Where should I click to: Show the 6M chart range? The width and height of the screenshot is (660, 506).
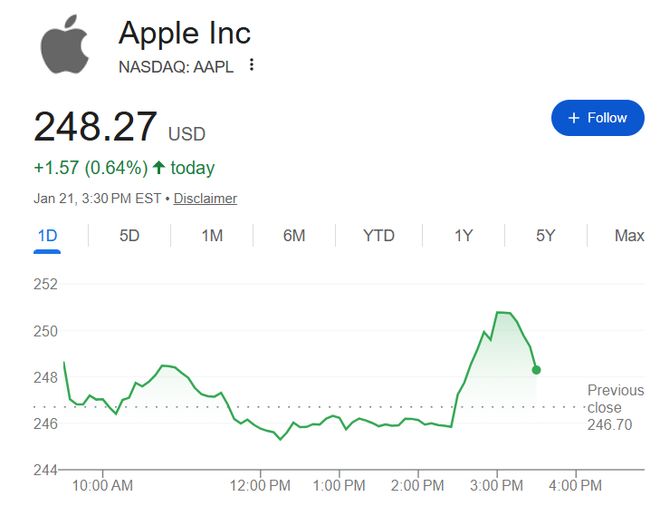click(x=294, y=236)
